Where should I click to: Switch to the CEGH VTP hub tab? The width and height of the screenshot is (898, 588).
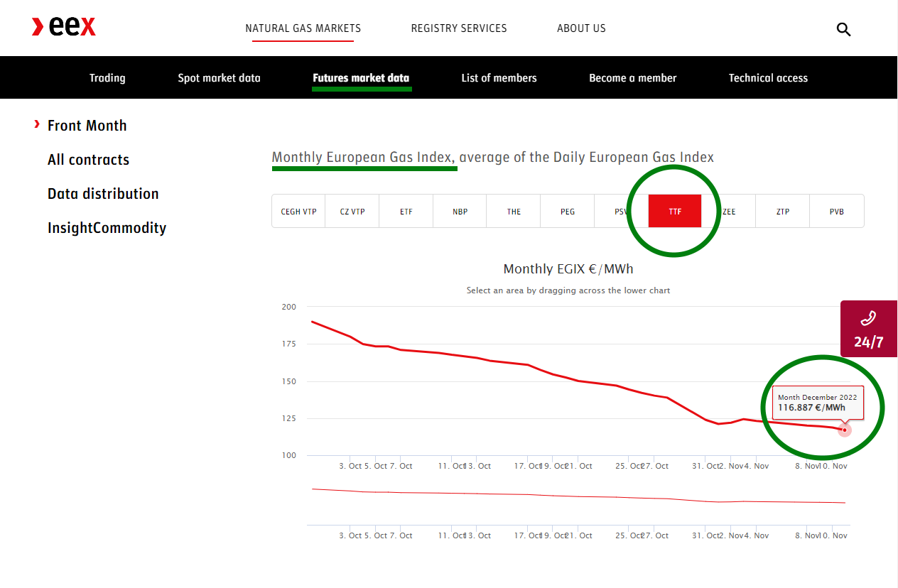pos(298,211)
